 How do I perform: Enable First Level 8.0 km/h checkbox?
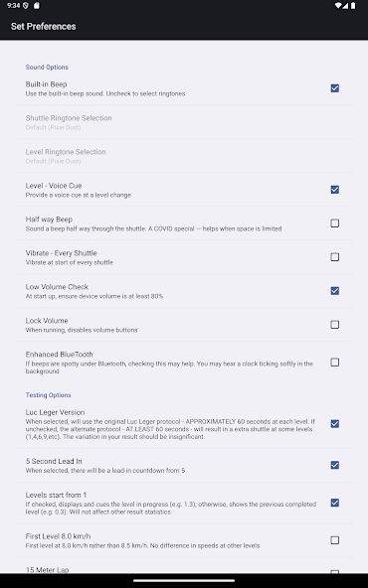click(x=334, y=540)
